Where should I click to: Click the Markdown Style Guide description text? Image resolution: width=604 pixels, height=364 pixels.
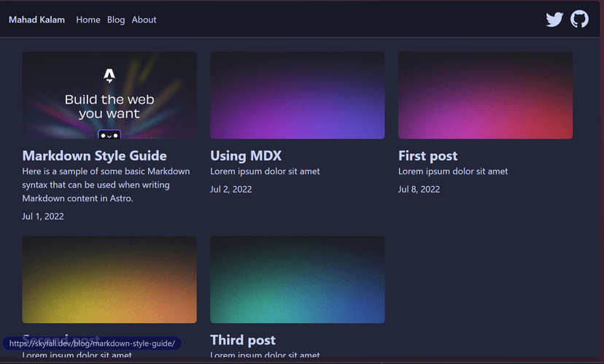click(106, 185)
